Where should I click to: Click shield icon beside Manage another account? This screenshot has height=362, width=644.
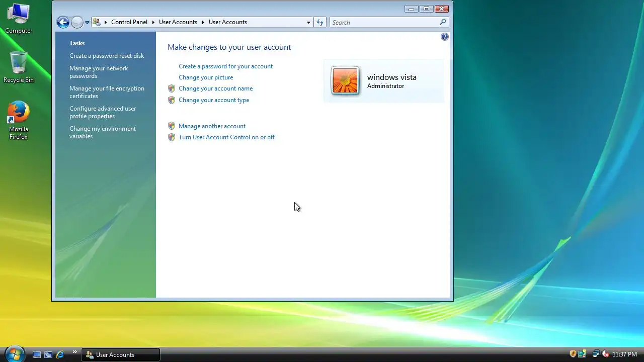coord(172,126)
